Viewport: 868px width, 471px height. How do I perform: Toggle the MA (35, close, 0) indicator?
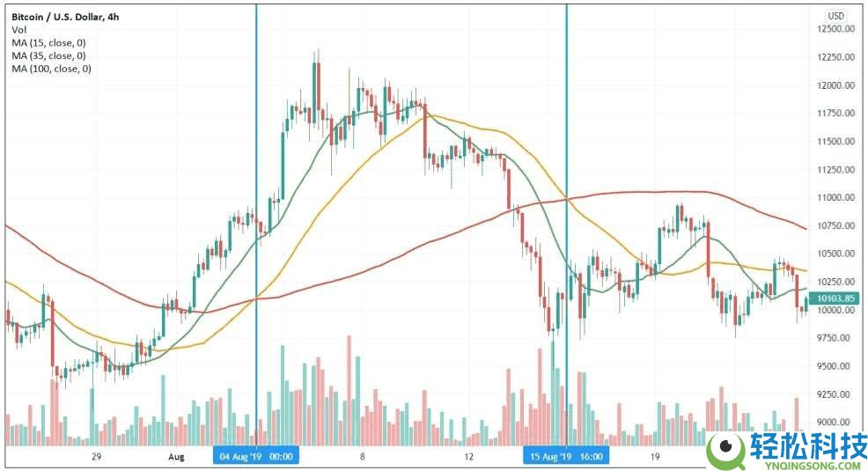click(48, 55)
